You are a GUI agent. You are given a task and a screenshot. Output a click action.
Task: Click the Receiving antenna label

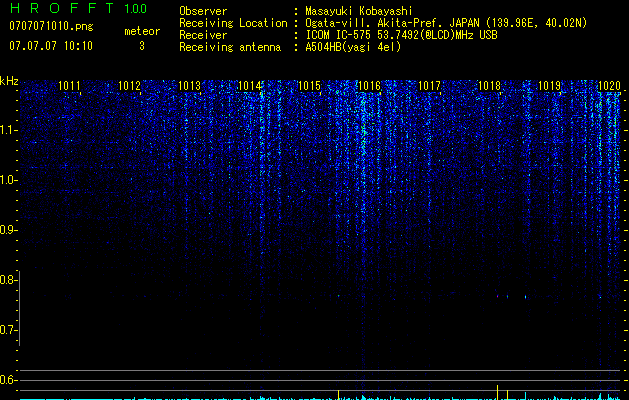tap(230, 47)
